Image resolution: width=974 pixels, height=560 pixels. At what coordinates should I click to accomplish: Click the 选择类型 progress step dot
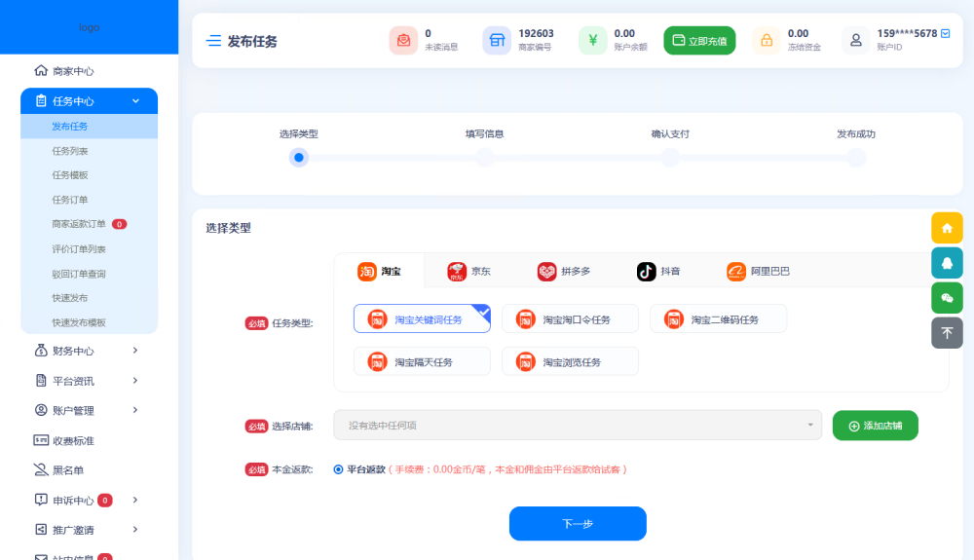coord(299,158)
